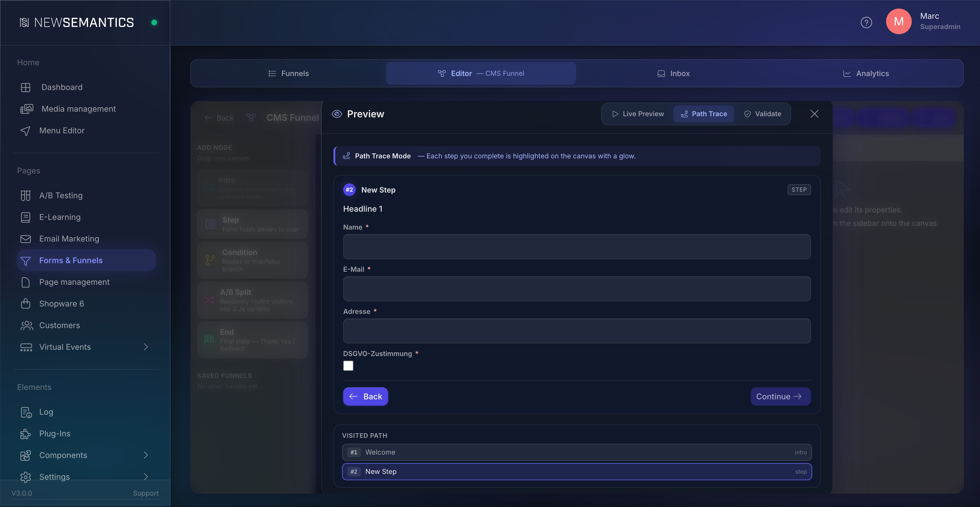Click into the E-Mail input field
Screen dimensions: 980x507
[577, 289]
